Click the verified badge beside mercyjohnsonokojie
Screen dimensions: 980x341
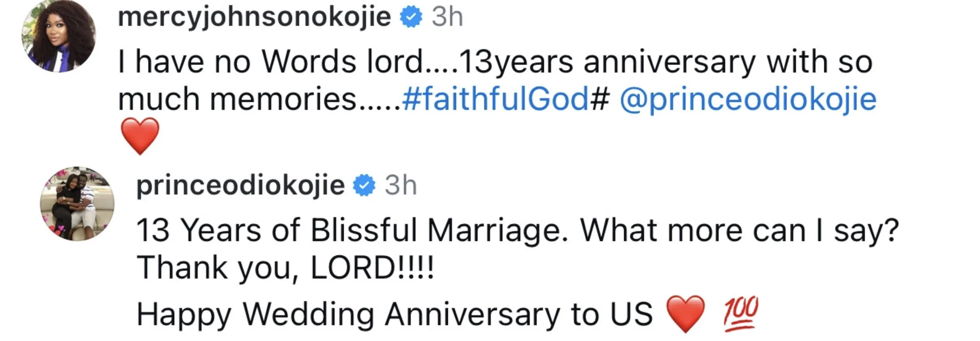[411, 18]
